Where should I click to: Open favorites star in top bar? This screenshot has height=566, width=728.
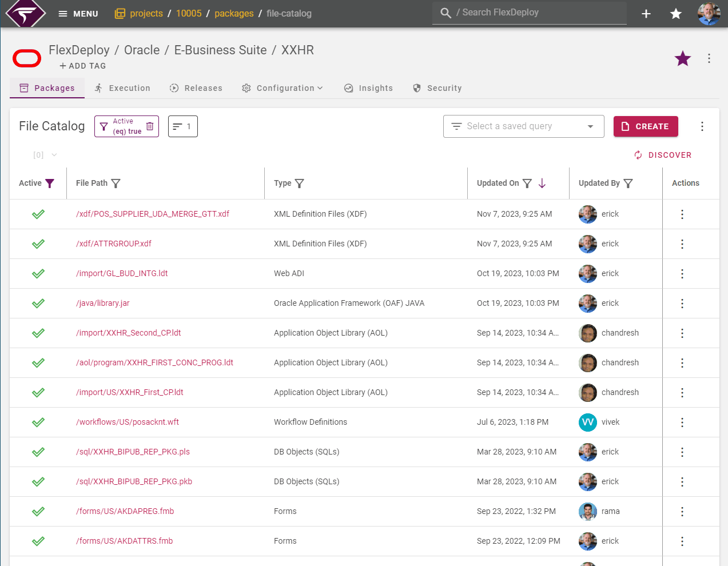pyautogui.click(x=676, y=14)
